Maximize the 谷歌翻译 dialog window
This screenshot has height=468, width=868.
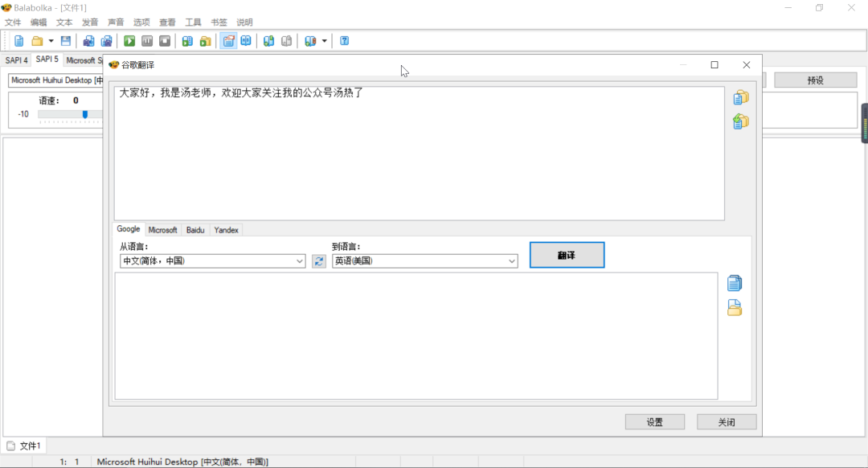[x=714, y=65]
